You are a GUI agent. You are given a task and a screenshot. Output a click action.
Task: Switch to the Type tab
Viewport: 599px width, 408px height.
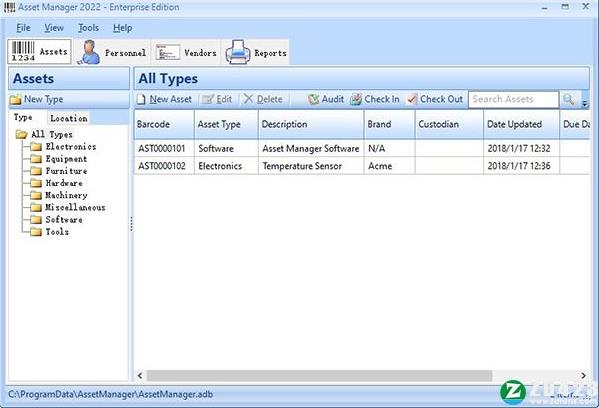click(23, 118)
